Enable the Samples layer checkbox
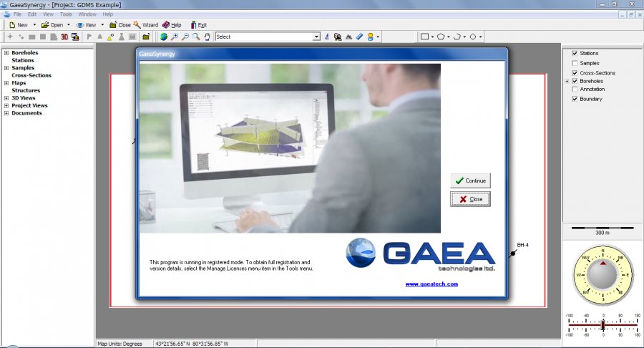Screen dimensions: 644x348 tap(575, 63)
